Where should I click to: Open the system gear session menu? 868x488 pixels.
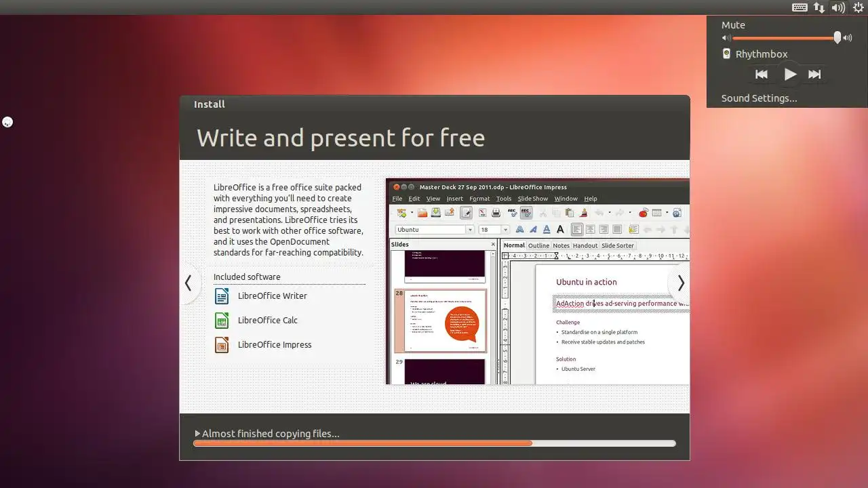coord(859,7)
